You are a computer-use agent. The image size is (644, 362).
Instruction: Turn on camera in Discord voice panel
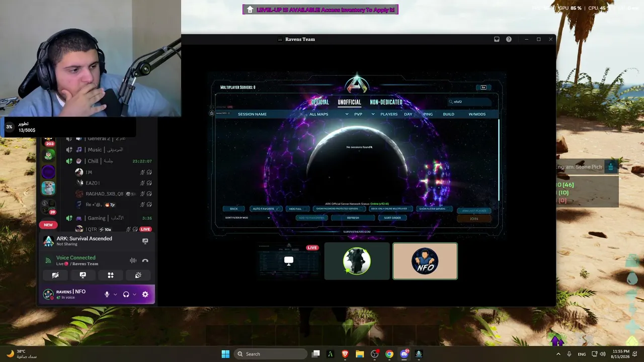[55, 275]
